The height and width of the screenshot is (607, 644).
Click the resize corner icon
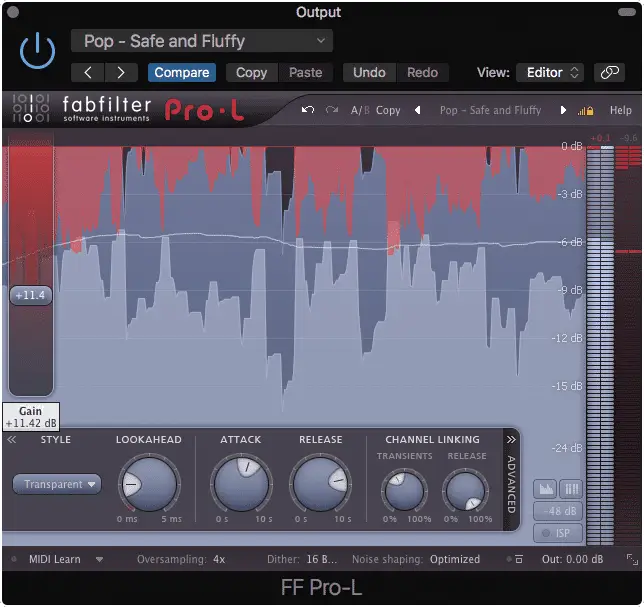pyautogui.click(x=632, y=559)
